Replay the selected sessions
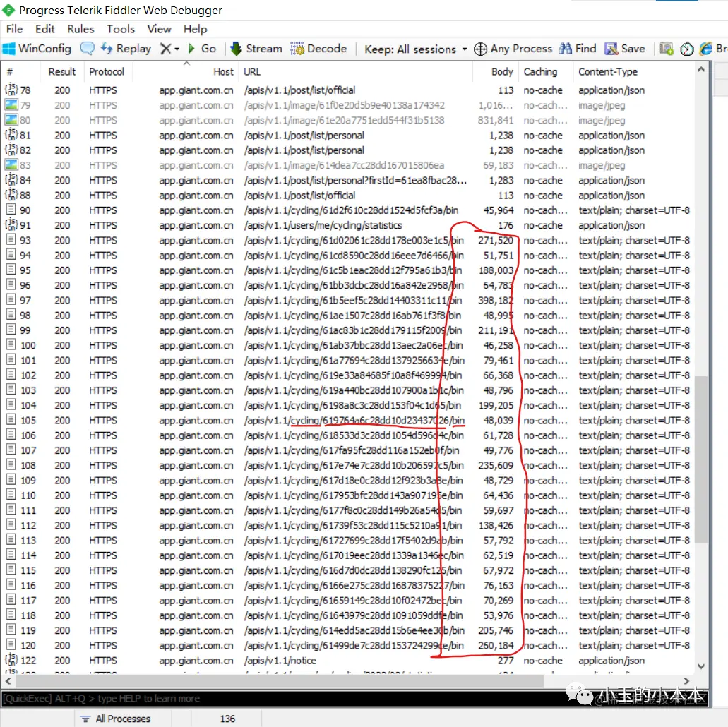 coord(126,49)
